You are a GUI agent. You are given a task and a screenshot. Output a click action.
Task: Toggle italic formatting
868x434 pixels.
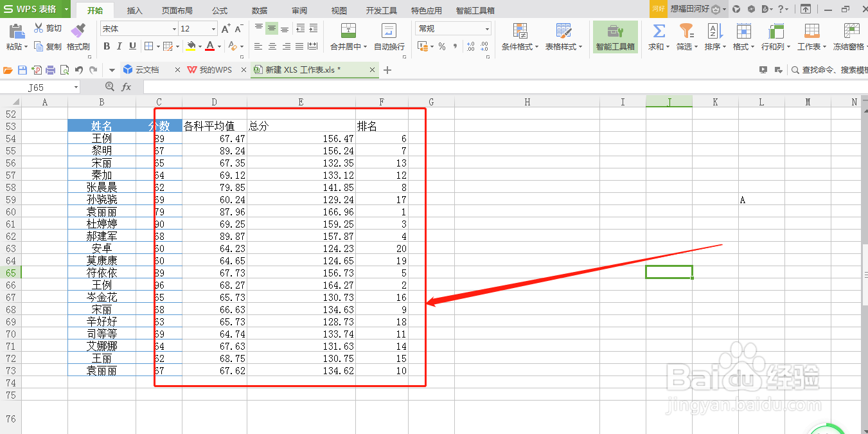click(120, 46)
